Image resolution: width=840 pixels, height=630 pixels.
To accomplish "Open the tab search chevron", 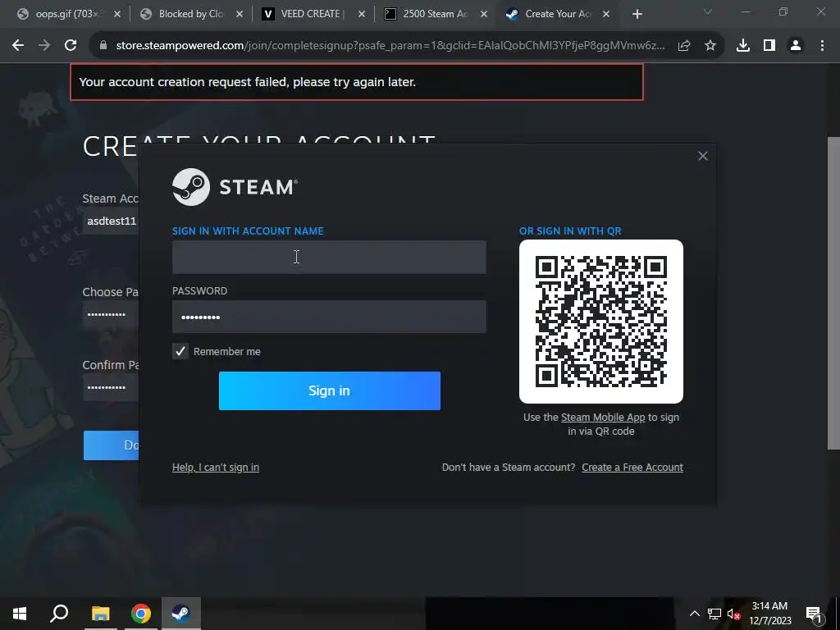I will 708,11.
